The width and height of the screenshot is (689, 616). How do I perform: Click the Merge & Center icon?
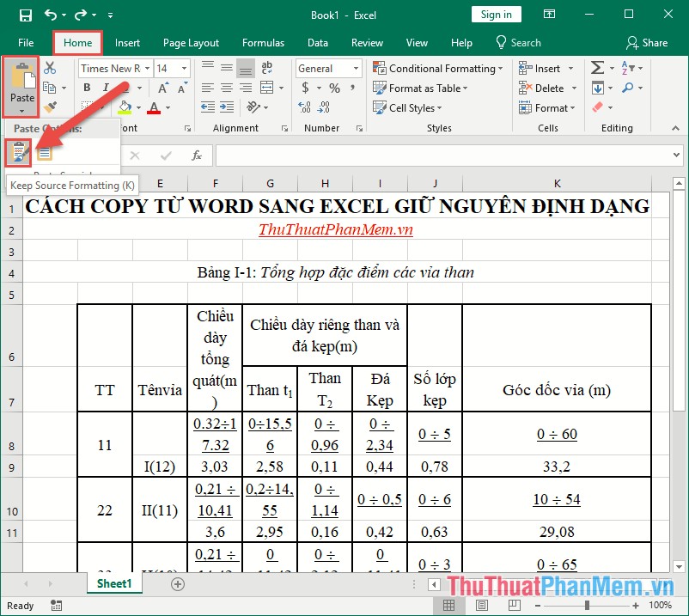pyautogui.click(x=268, y=88)
